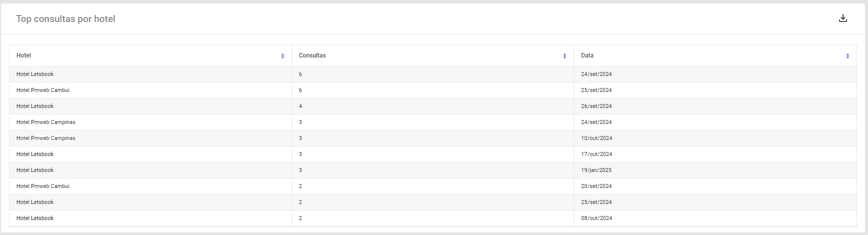Screen dimensions: 868x235
Task: Select Hotel Letsbook in the 19/jan/2025 row
Action: (35, 170)
